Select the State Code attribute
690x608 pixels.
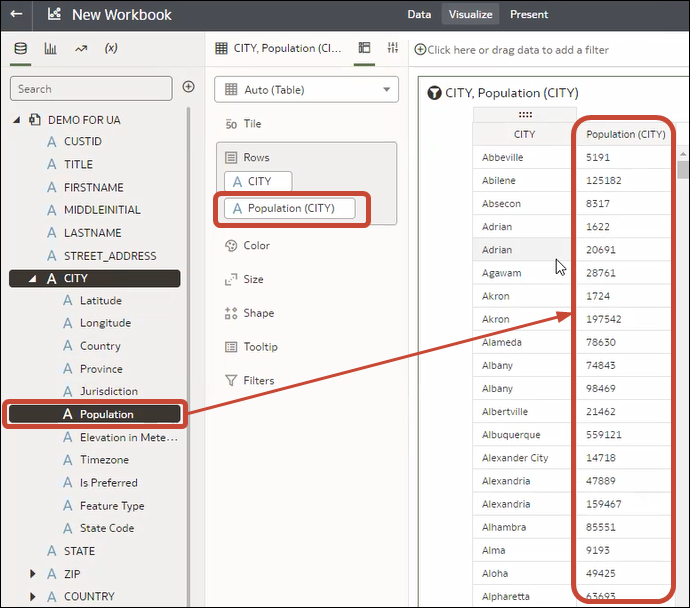(x=107, y=528)
